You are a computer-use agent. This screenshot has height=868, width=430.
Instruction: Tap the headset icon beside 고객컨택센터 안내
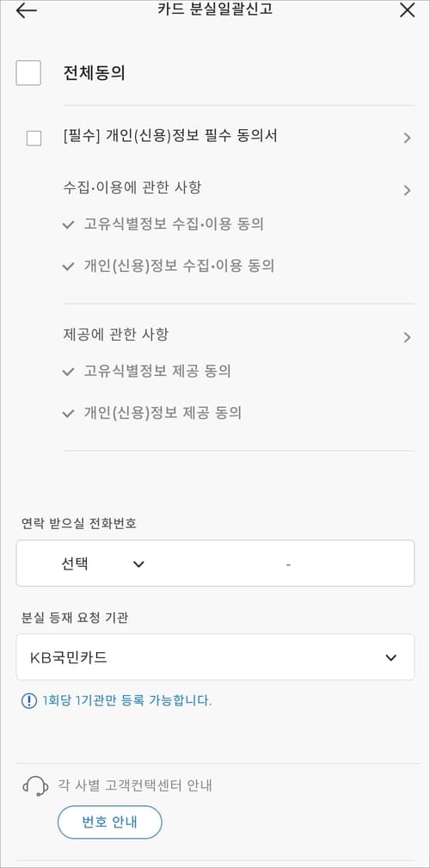[x=35, y=785]
